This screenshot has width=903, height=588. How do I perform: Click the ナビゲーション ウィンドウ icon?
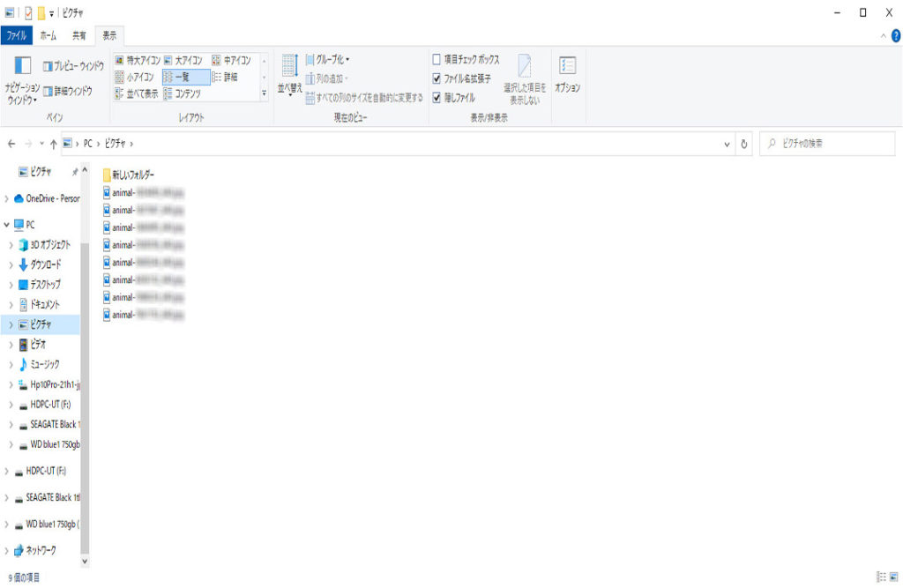23,66
